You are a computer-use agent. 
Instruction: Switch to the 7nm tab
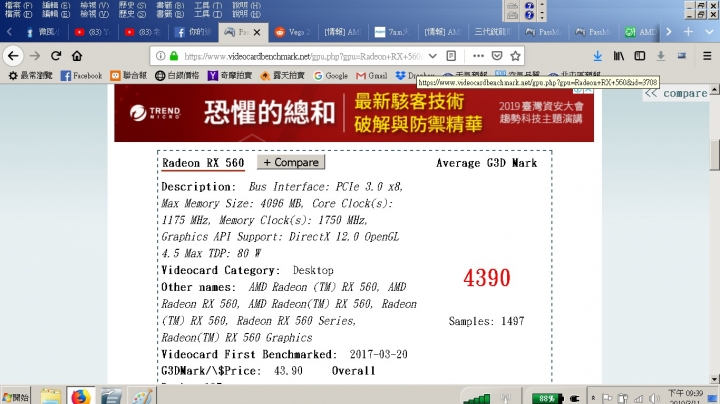(x=392, y=32)
